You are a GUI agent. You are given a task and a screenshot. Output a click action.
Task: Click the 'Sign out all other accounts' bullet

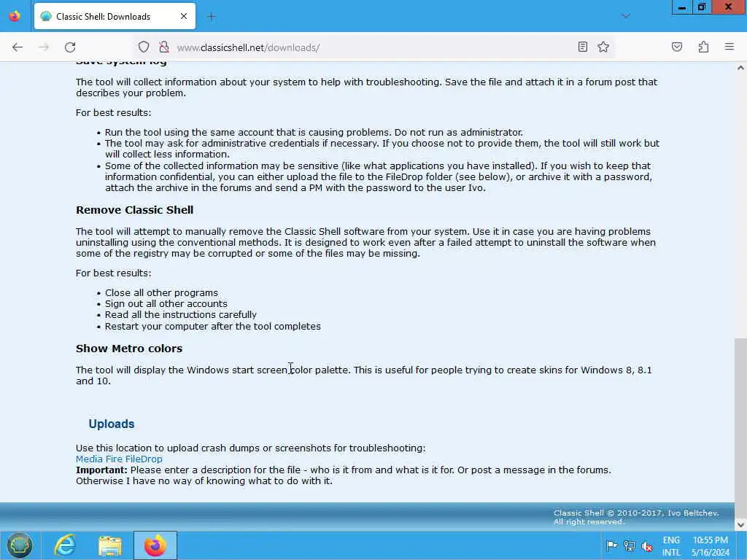pyautogui.click(x=166, y=304)
